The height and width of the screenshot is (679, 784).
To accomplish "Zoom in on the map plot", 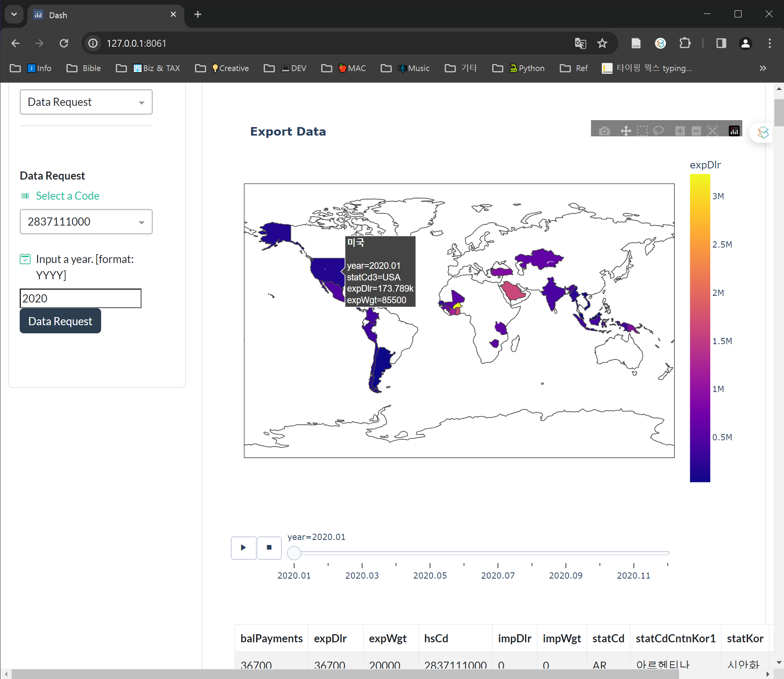I will coord(680,131).
